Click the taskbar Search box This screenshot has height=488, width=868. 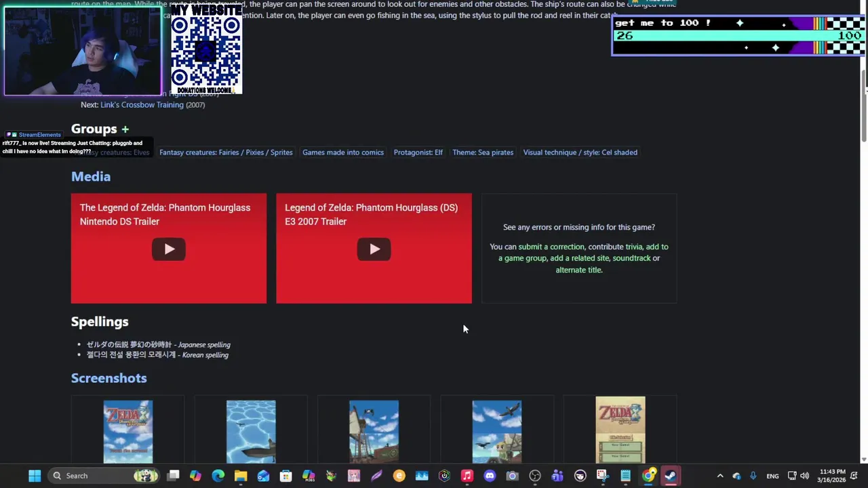tap(105, 476)
